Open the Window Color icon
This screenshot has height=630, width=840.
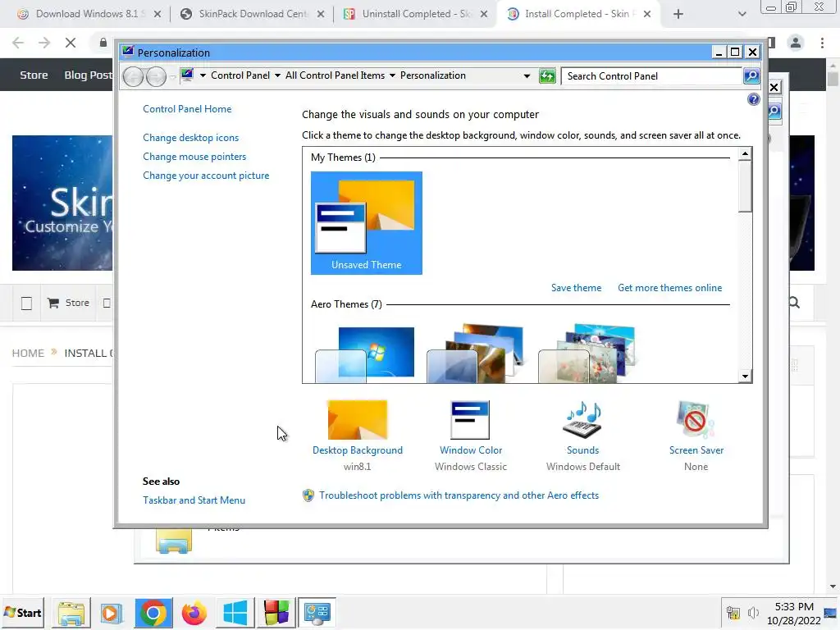[x=470, y=420]
